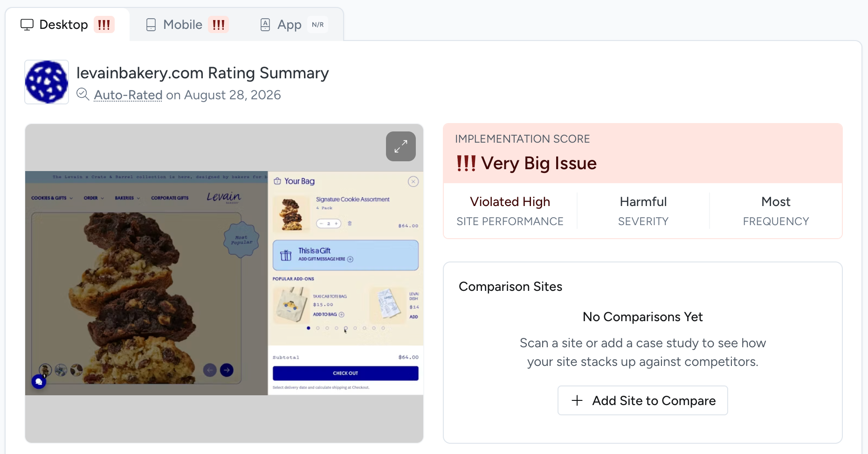Click the Most frequency cell
This screenshot has width=868, height=454.
[x=776, y=211]
